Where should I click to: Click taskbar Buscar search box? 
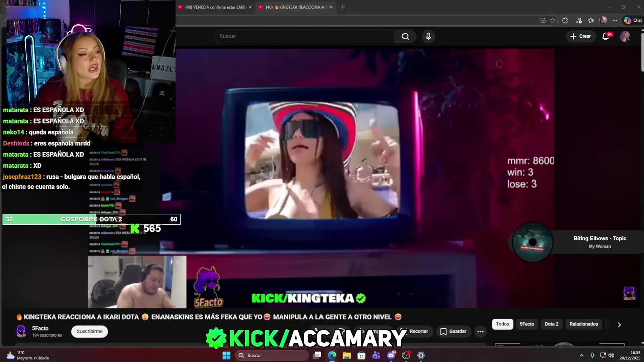click(272, 355)
